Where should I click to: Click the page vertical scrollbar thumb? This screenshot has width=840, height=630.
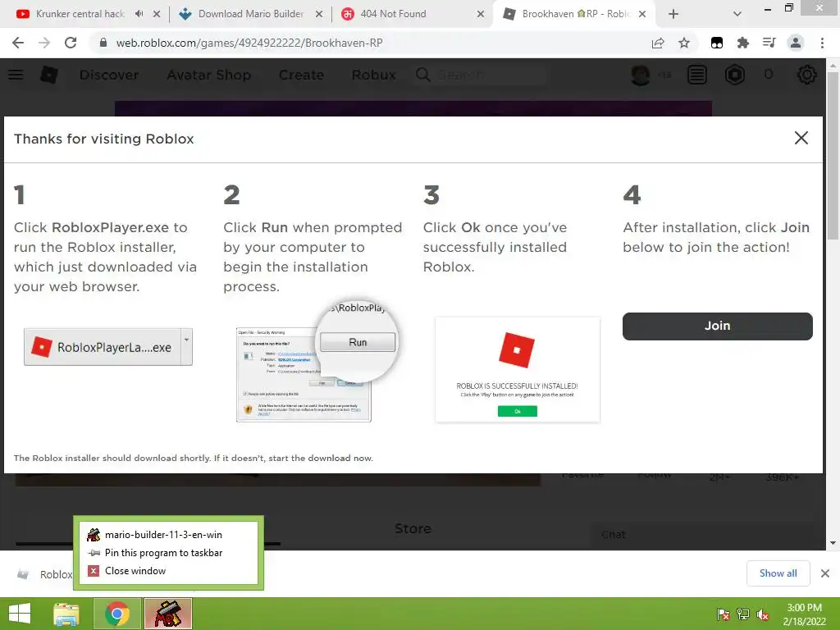pyautogui.click(x=833, y=155)
